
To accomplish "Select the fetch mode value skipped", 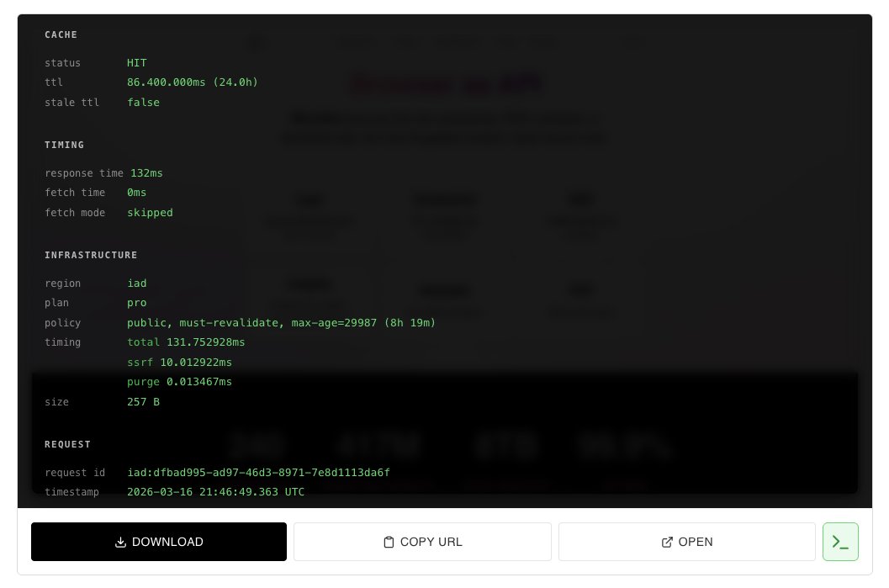I will pos(150,213).
